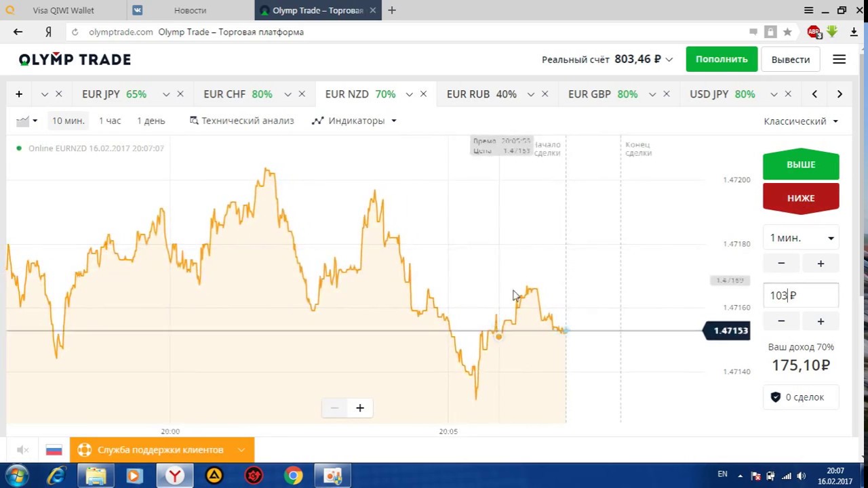Viewport: 868px width, 488px height.
Task: Switch to Visa QIWI Wallet browser tab
Action: tap(63, 10)
